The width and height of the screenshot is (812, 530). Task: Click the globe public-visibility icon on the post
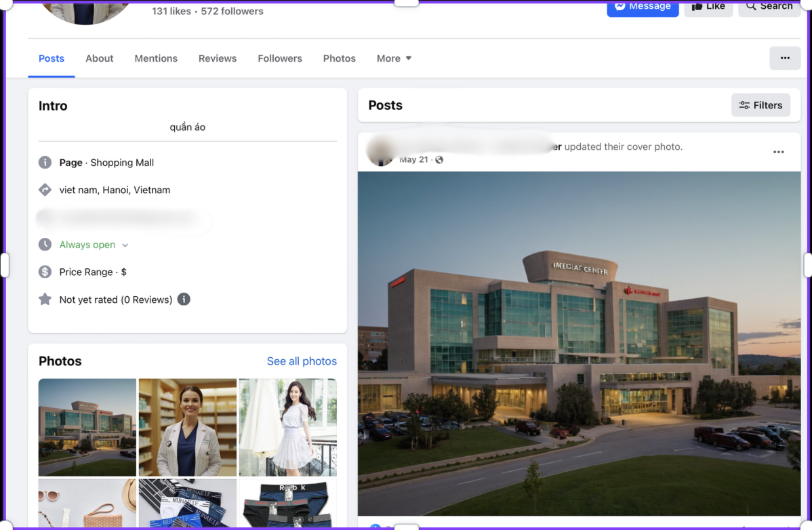439,160
